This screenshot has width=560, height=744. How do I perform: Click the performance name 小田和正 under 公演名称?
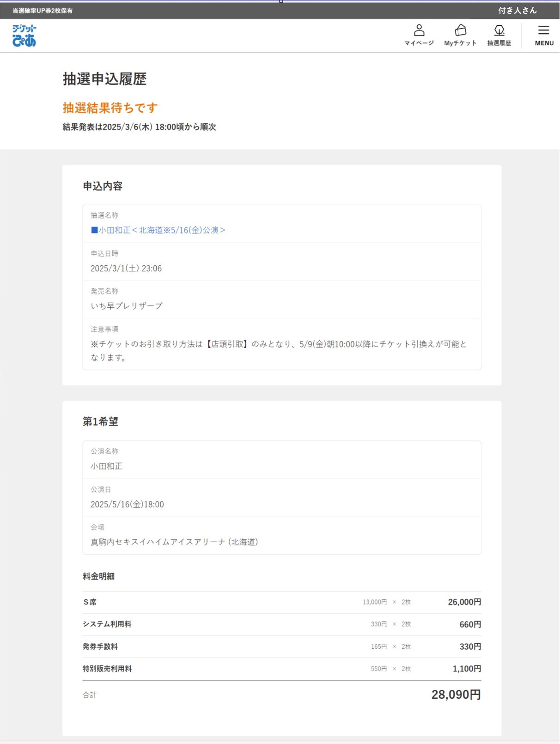(107, 466)
